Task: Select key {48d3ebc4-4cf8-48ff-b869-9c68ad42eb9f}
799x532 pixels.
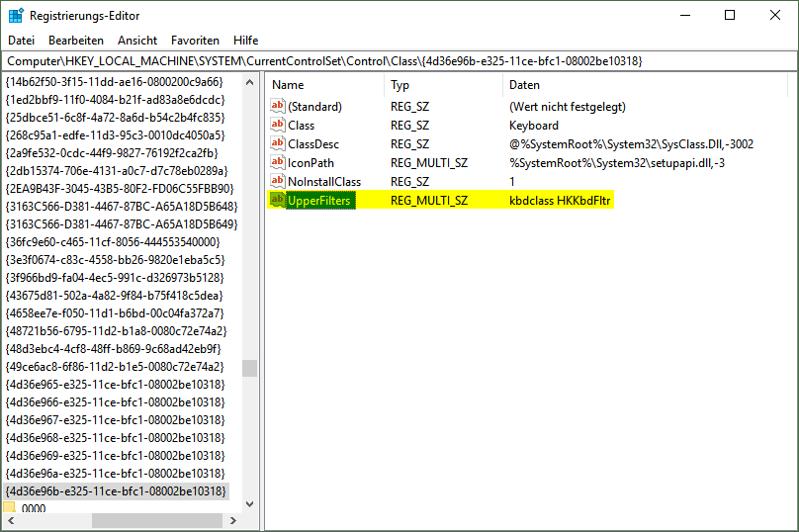Action: [113, 348]
